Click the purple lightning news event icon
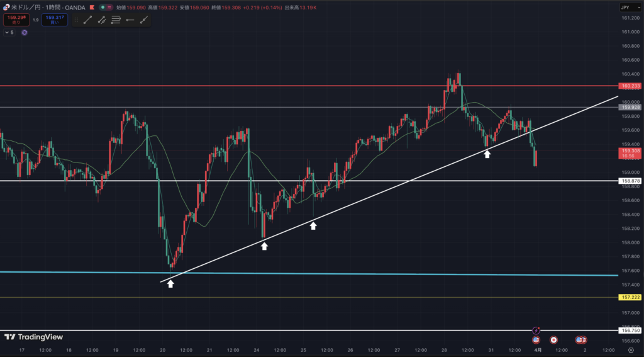 [536, 330]
